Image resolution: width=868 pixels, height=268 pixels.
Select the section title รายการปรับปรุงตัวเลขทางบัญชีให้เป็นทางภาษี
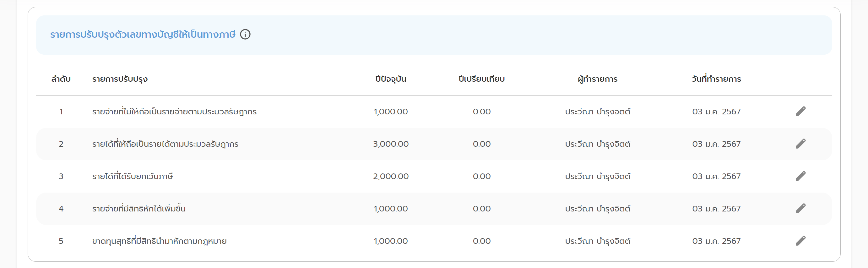pyautogui.click(x=143, y=35)
